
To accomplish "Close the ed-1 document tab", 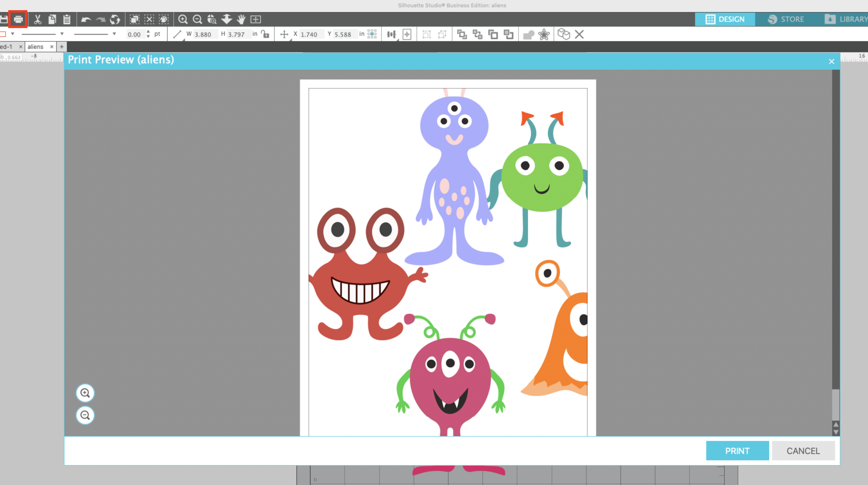I will 21,47.
